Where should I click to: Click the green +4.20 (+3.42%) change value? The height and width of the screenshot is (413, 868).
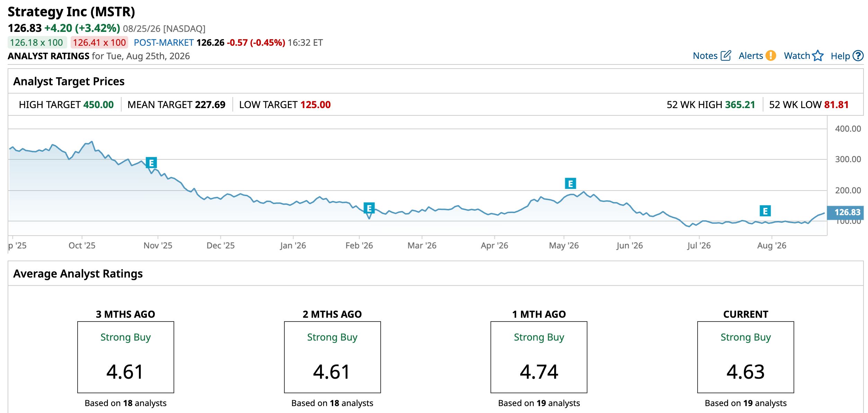pos(82,28)
